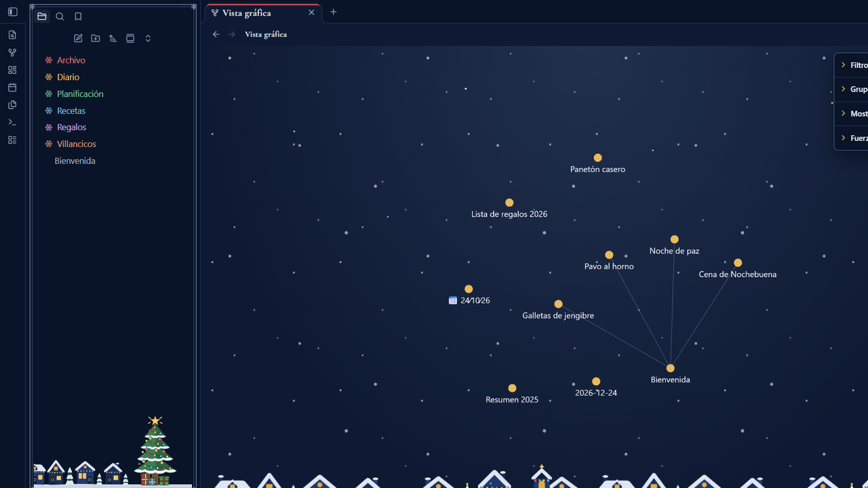Viewport: 868px width, 488px height.
Task: Expand the Fuerzas graph settings section
Action: coord(853,138)
